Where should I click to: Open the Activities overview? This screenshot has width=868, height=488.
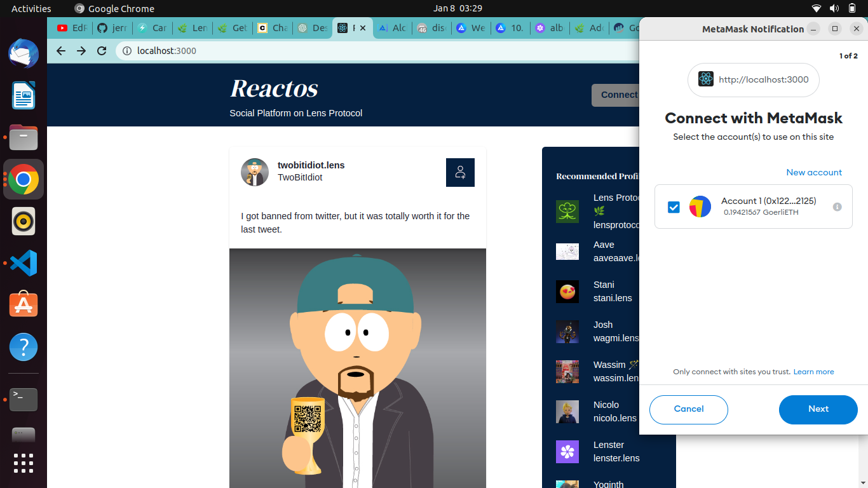coord(31,8)
